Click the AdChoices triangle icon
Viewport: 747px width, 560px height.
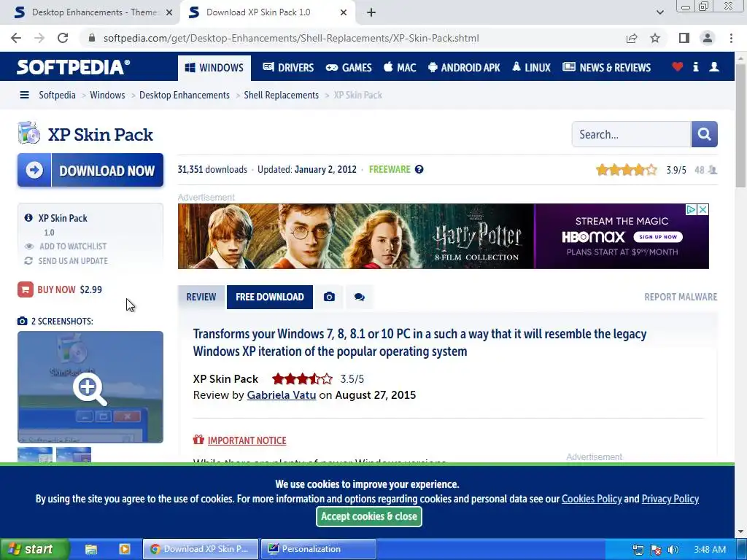pyautogui.click(x=692, y=209)
